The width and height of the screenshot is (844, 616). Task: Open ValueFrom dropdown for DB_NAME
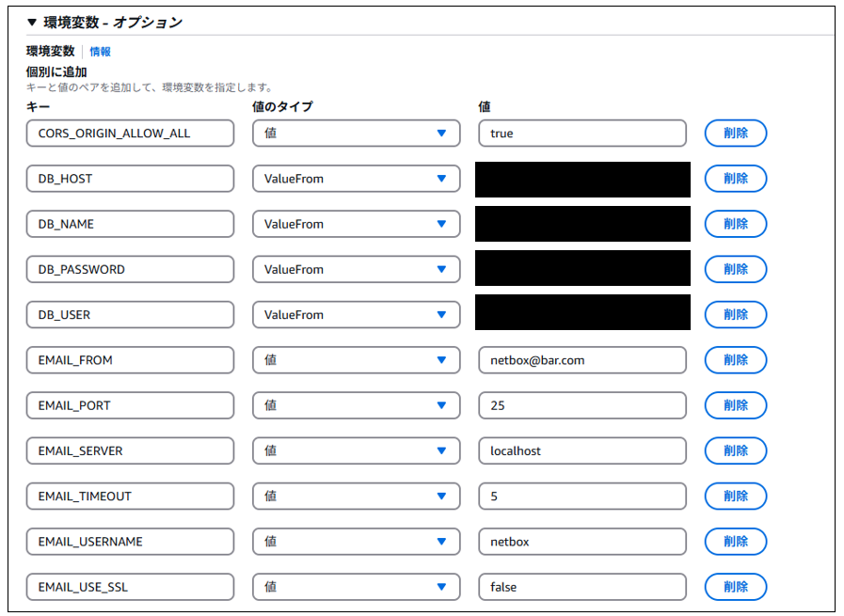357,224
